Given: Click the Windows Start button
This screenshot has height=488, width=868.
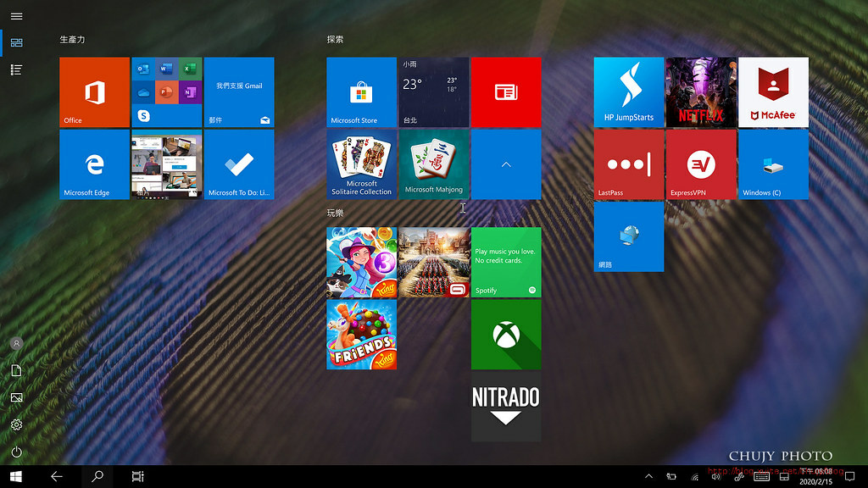Looking at the screenshot, I should point(15,476).
